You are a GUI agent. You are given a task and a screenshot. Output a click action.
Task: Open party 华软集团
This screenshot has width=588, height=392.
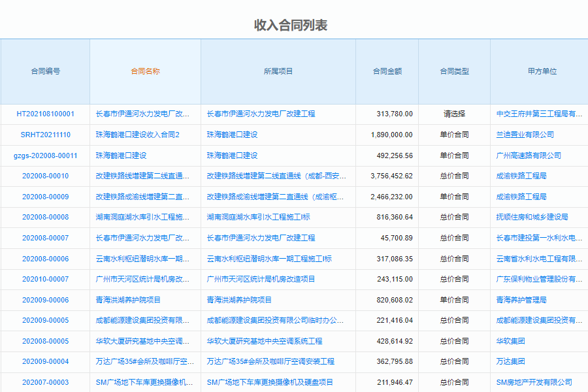pyautogui.click(x=510, y=341)
